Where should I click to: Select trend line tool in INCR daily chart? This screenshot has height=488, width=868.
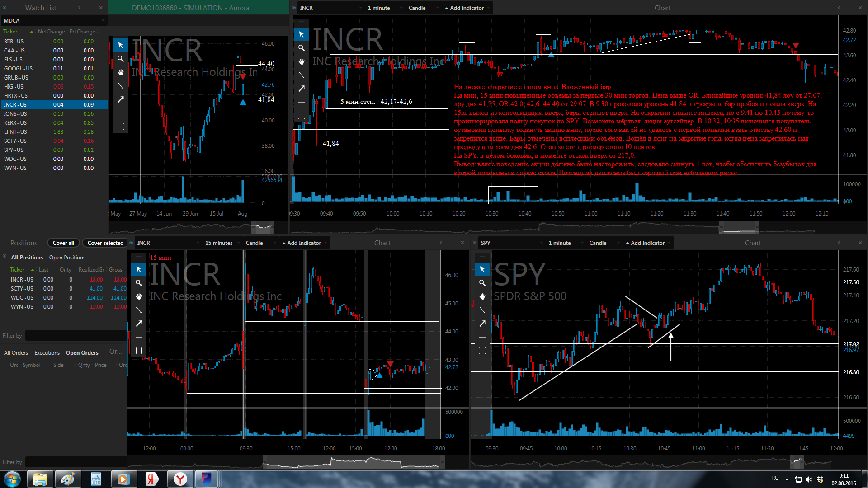[121, 86]
